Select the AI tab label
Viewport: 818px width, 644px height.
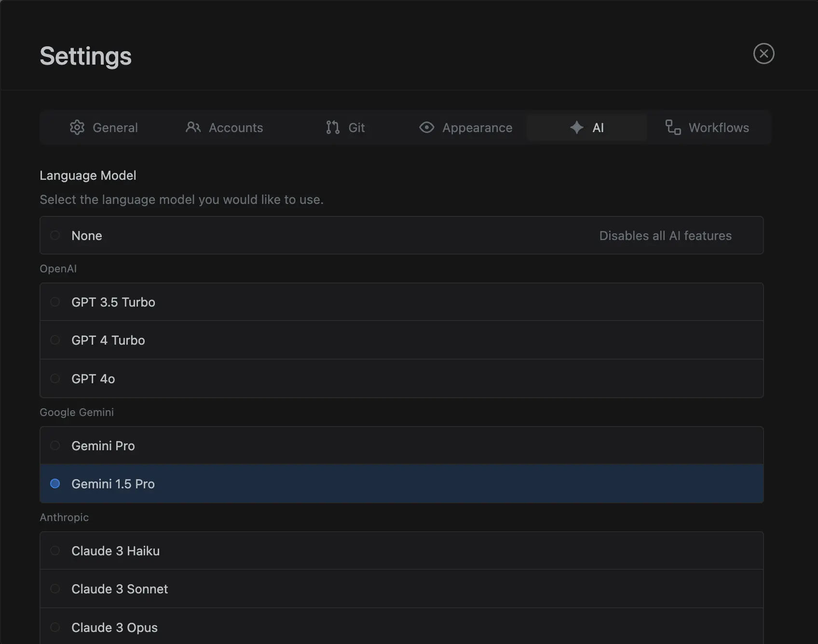598,128
